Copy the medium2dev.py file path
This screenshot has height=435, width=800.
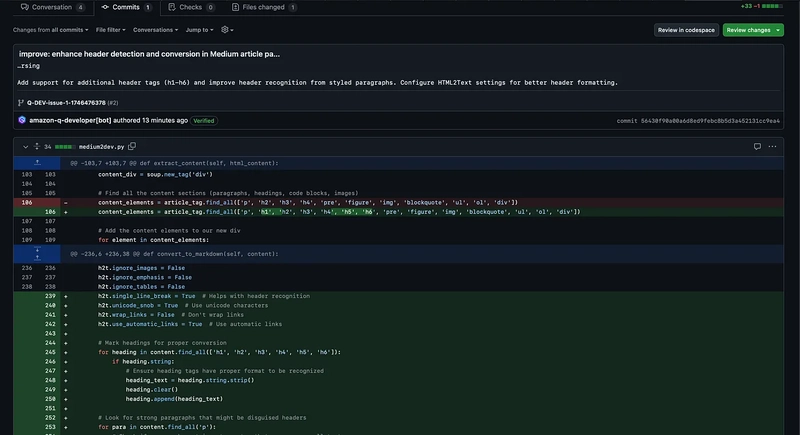pyautogui.click(x=132, y=146)
